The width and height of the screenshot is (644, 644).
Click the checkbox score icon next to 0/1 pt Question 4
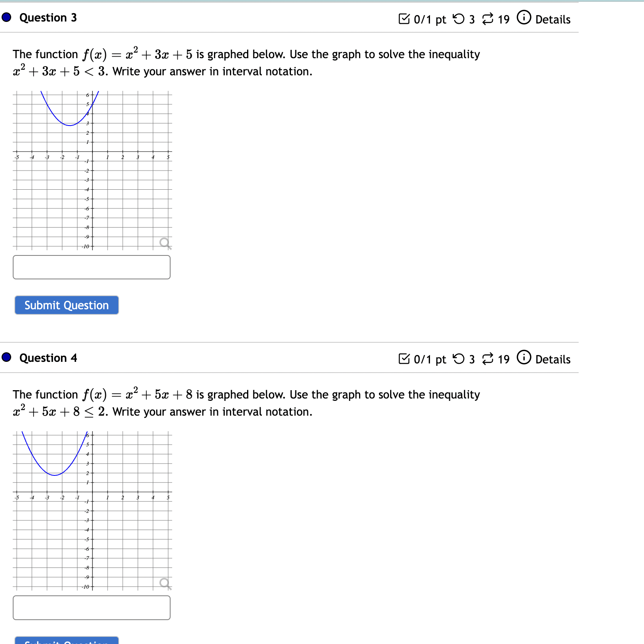coord(405,358)
